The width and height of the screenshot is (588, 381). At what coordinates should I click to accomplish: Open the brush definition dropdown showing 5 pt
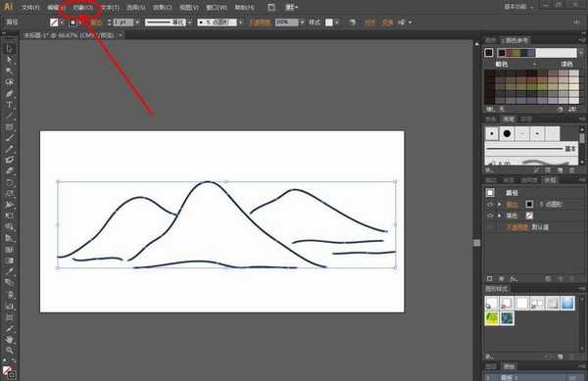pos(241,23)
